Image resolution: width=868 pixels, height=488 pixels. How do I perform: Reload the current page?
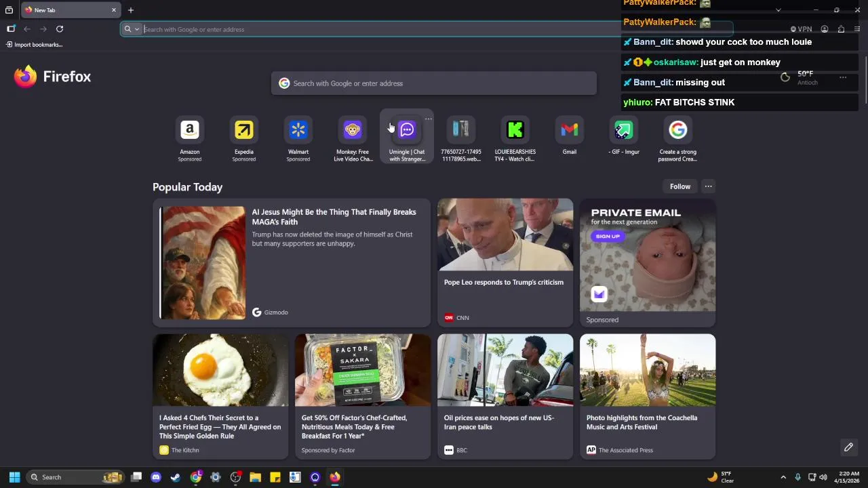point(60,29)
